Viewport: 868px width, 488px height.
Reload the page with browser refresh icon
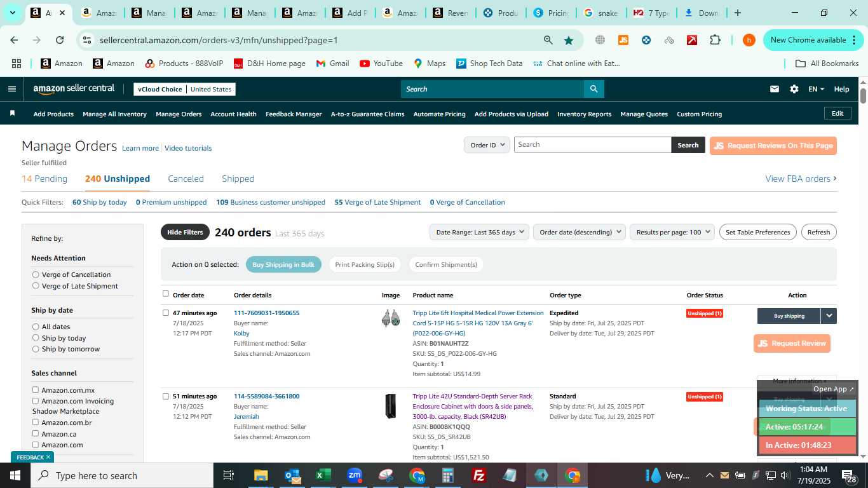[x=59, y=40]
